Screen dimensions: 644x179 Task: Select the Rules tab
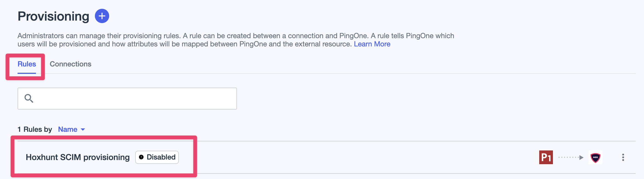pos(27,64)
